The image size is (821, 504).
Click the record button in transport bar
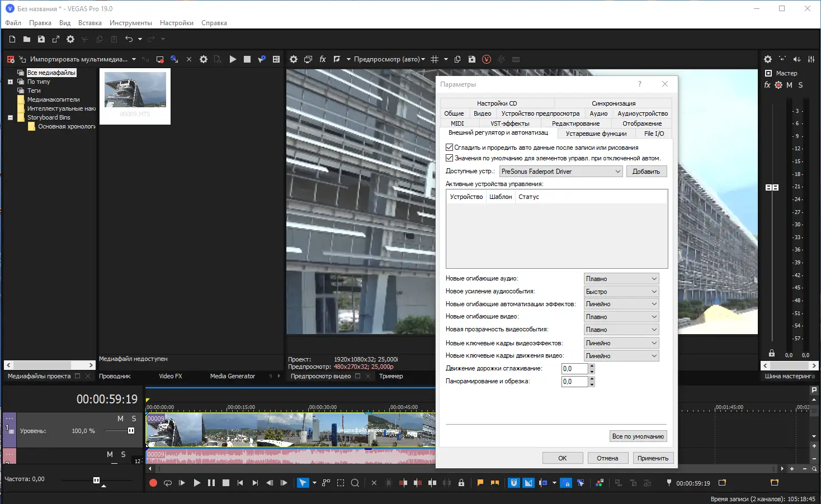coord(153,483)
